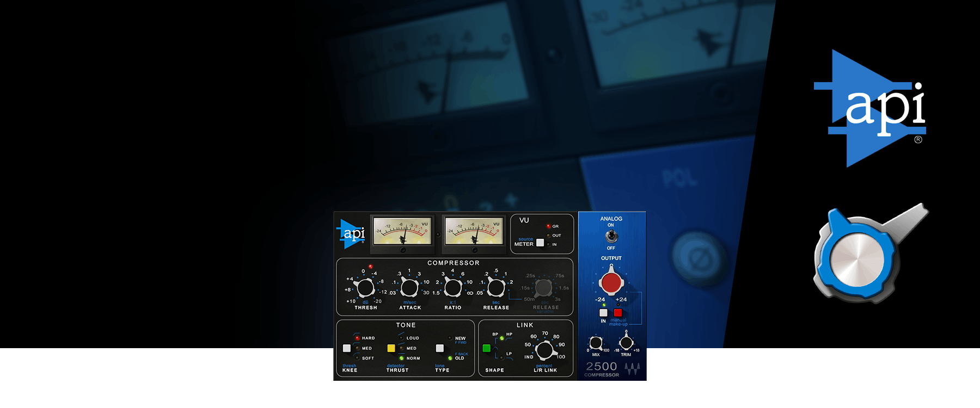980x408 pixels.
Task: Click the green -24 output LED
Action: [604, 305]
